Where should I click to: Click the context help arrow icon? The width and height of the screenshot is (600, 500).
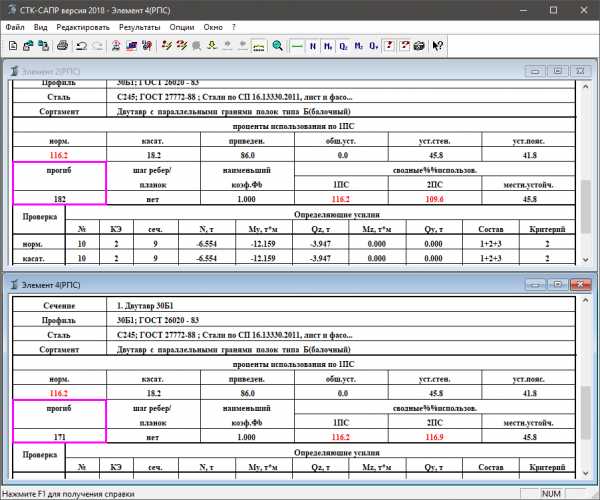437,46
